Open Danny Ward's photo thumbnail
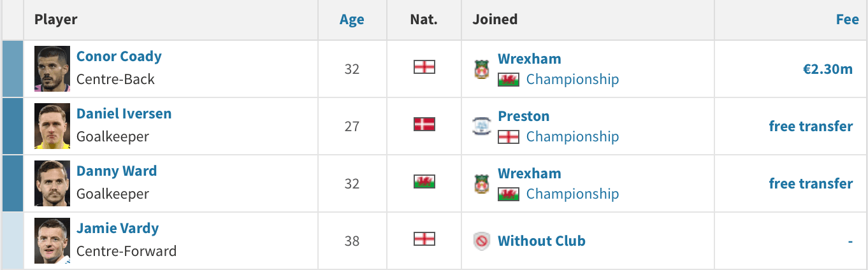 [52, 183]
